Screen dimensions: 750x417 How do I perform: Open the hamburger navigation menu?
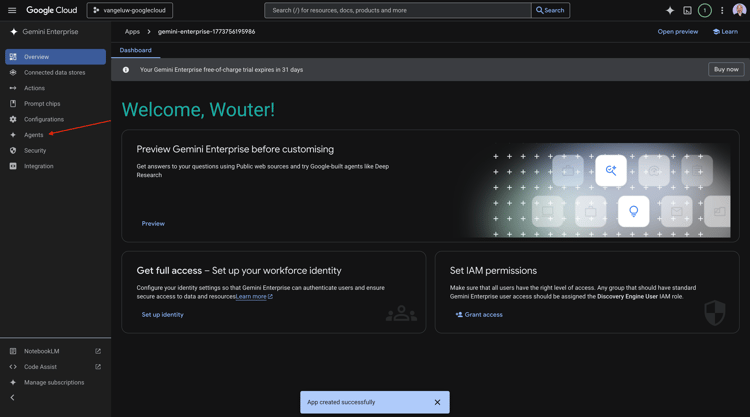click(x=12, y=10)
